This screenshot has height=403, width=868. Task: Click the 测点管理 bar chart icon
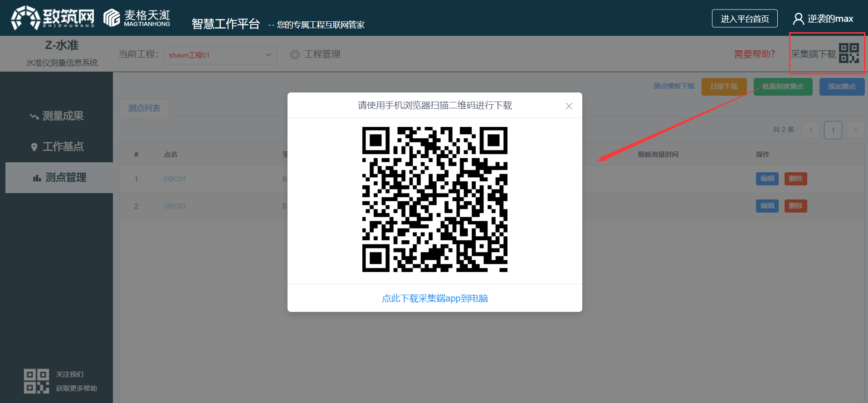pos(37,178)
